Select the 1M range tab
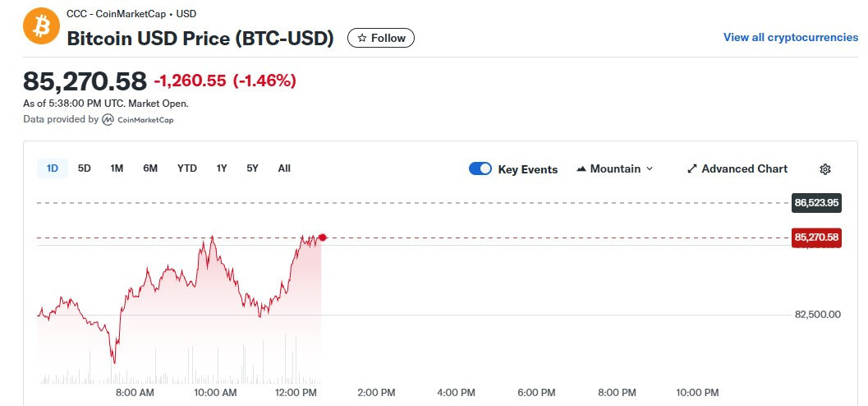Viewport: 868px width, 406px height. (x=117, y=168)
